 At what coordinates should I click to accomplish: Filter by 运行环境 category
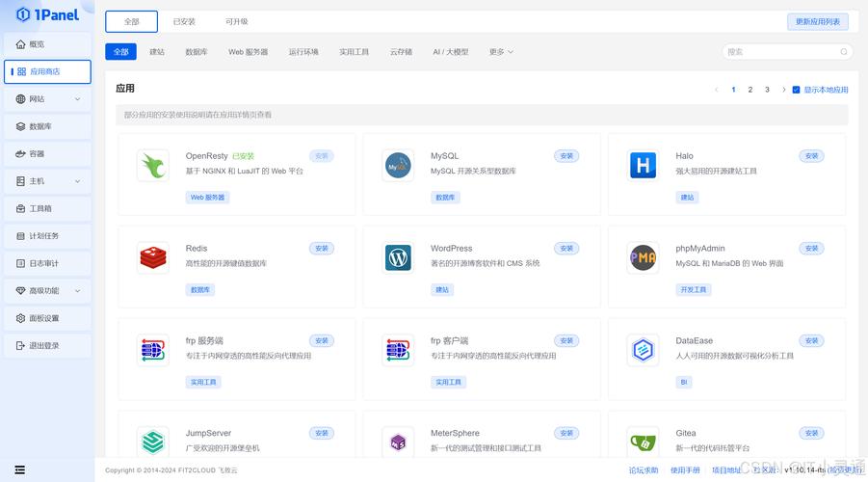[303, 52]
